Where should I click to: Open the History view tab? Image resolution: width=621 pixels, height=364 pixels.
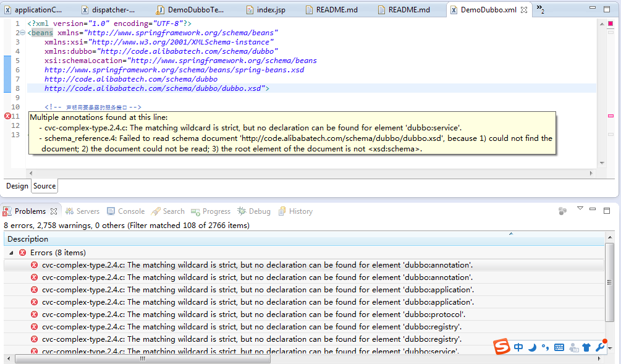[x=295, y=211]
